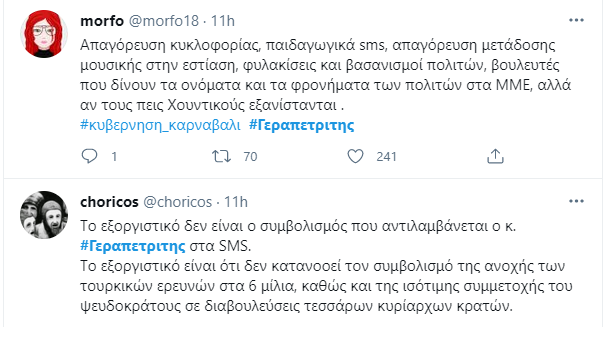
Task: Like morfo's tweet with heart icon
Action: 355,156
